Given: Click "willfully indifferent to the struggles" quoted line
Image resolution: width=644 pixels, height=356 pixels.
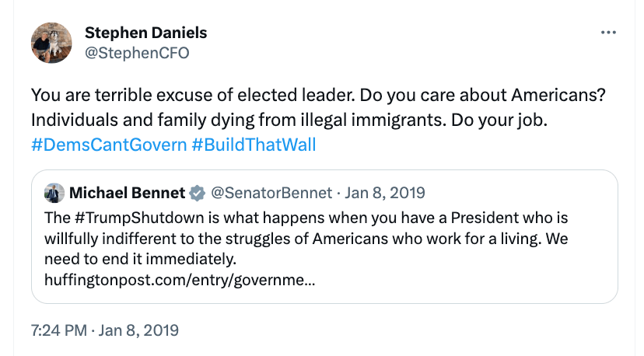Looking at the screenshot, I should point(194,236).
